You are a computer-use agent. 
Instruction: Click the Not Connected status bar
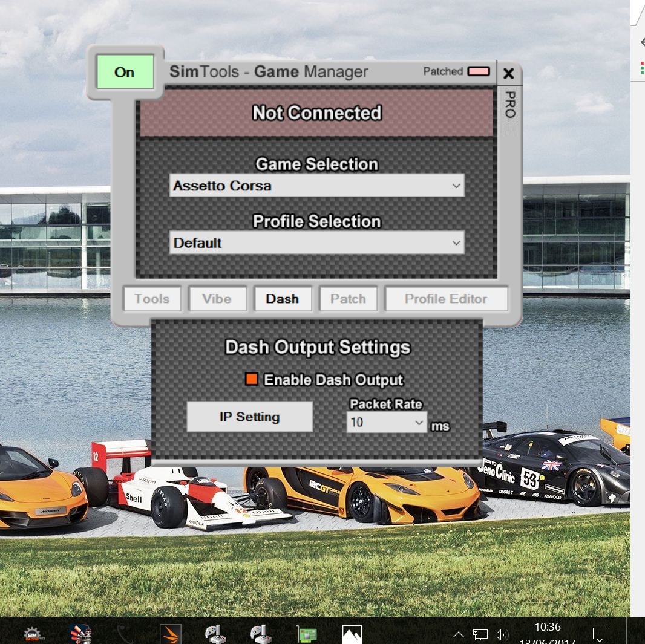[316, 113]
